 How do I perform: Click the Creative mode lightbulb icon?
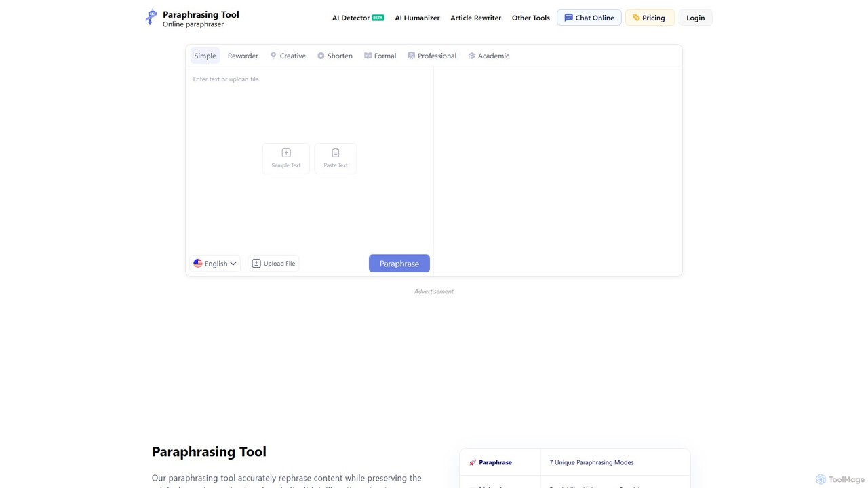click(273, 56)
